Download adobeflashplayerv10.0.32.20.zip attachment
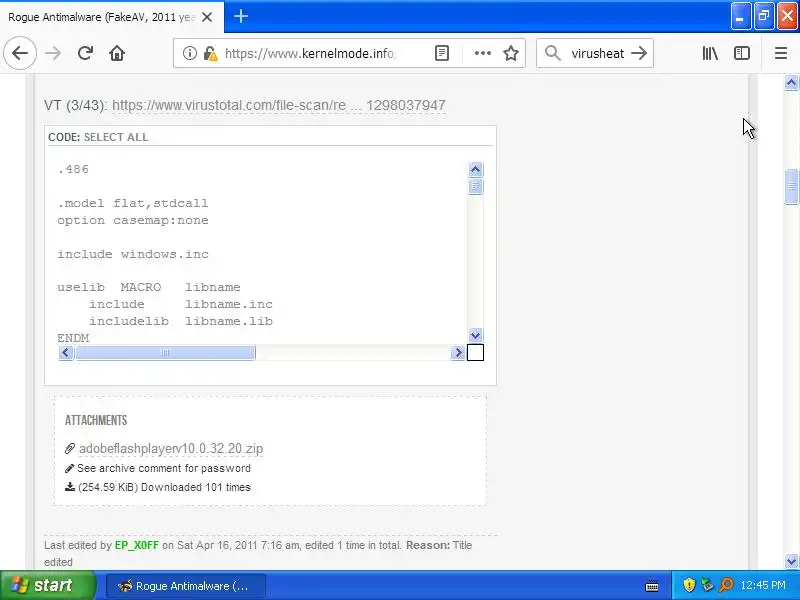The width and height of the screenshot is (800, 600). coord(171,448)
